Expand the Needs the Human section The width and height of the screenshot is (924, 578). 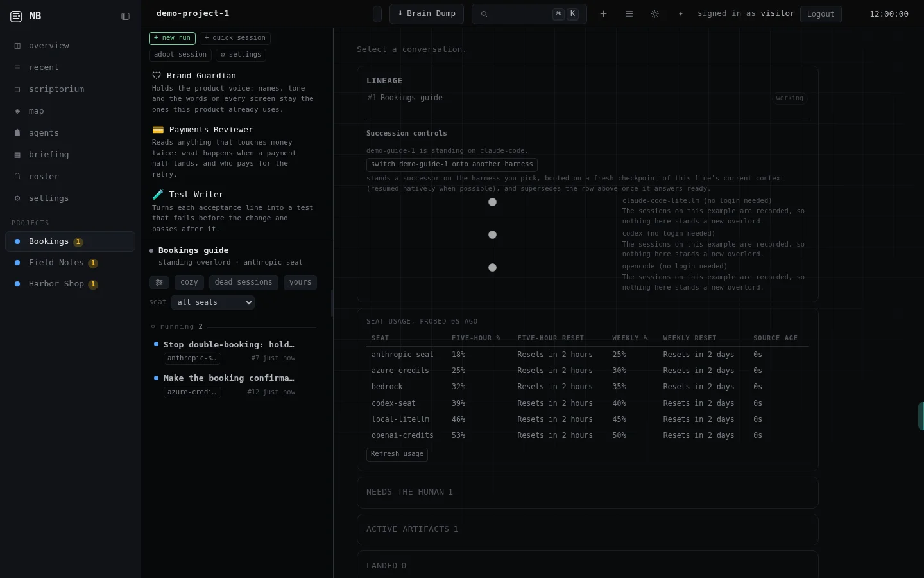point(588,493)
